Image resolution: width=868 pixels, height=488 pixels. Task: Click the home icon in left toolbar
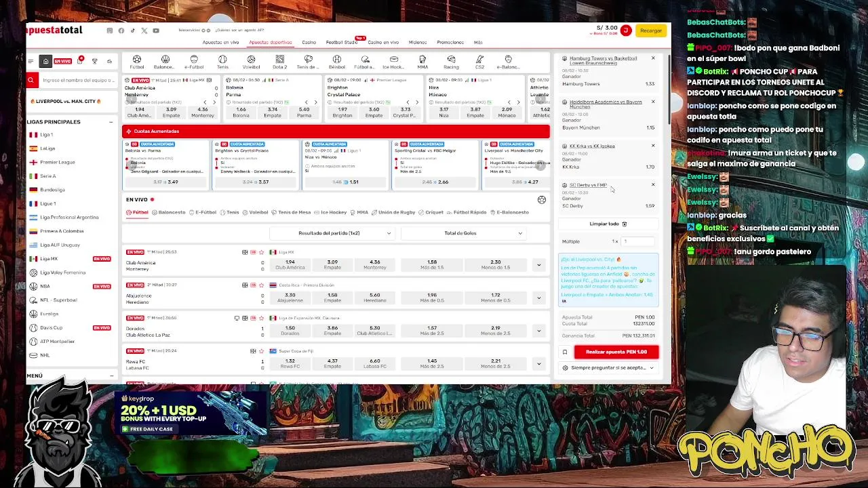click(45, 62)
